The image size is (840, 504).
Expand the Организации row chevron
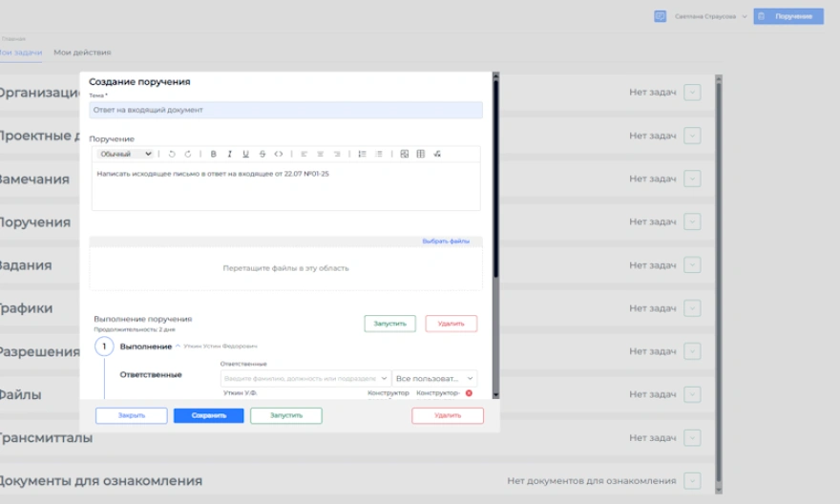[x=692, y=93]
